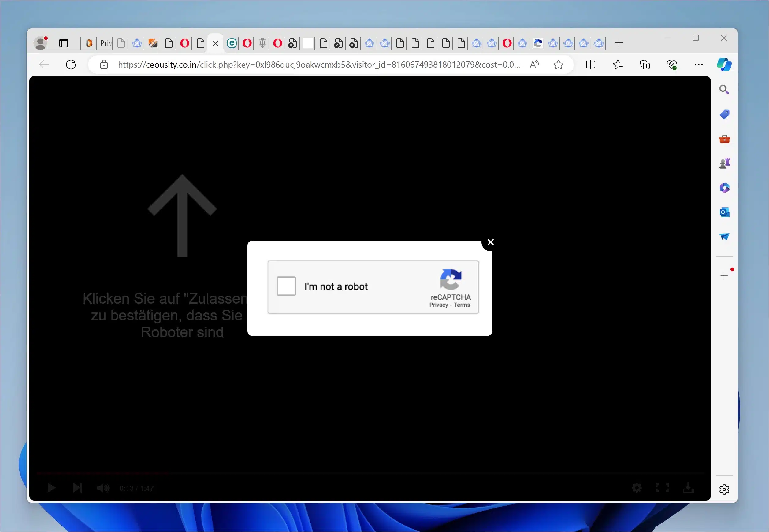The image size is (769, 532).
Task: Start Read aloud from the address bar
Action: (x=534, y=64)
